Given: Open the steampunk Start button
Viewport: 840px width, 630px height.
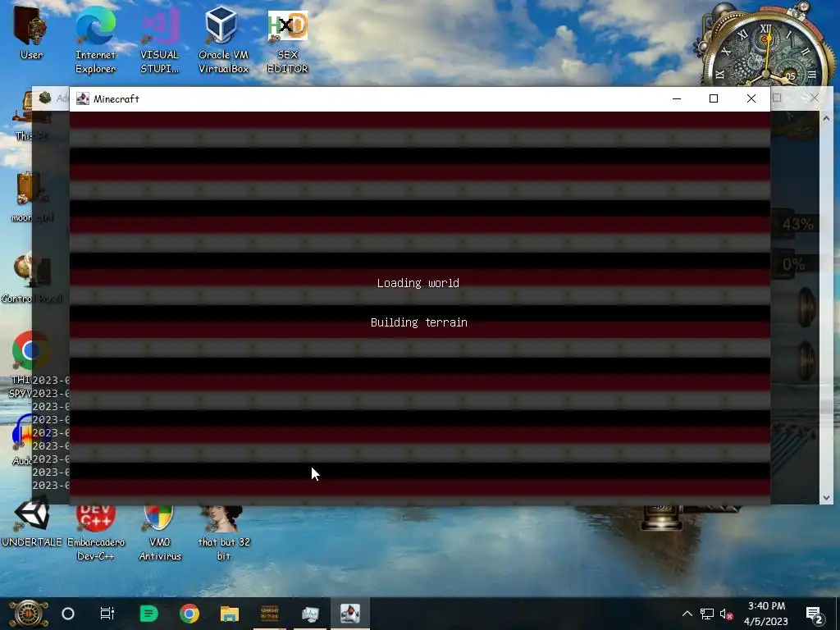Looking at the screenshot, I should pyautogui.click(x=28, y=614).
